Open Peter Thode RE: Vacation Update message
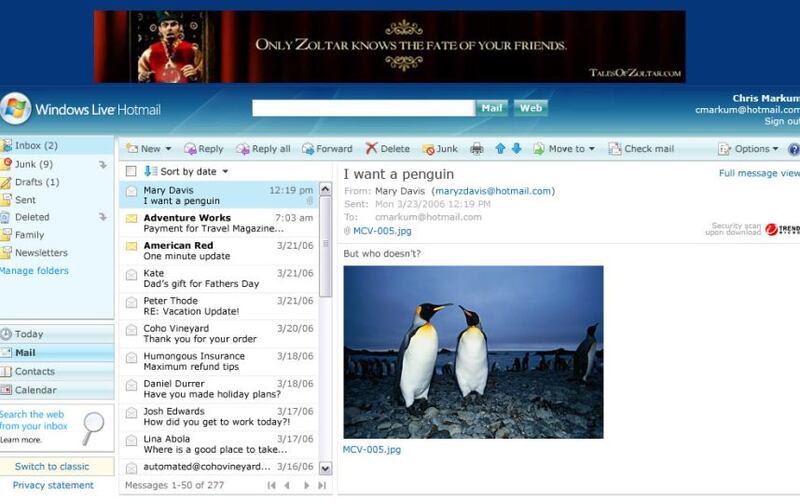The width and height of the screenshot is (800, 503). click(x=219, y=306)
